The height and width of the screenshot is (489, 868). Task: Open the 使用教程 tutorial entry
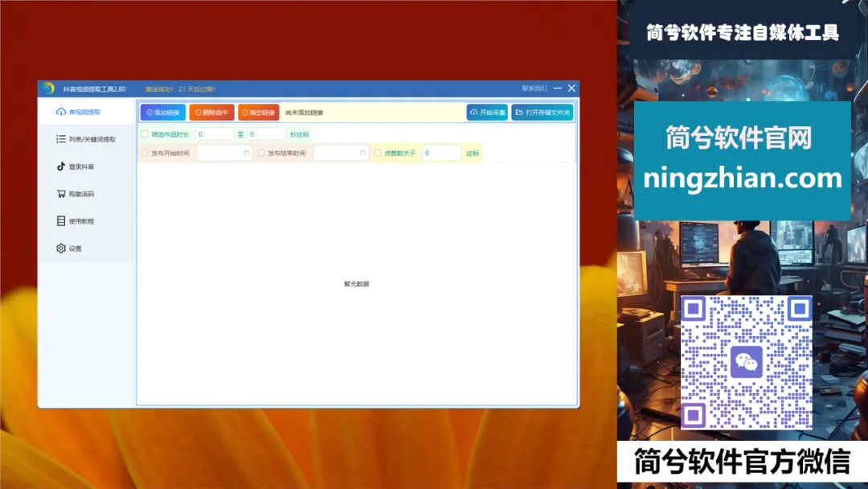(76, 221)
